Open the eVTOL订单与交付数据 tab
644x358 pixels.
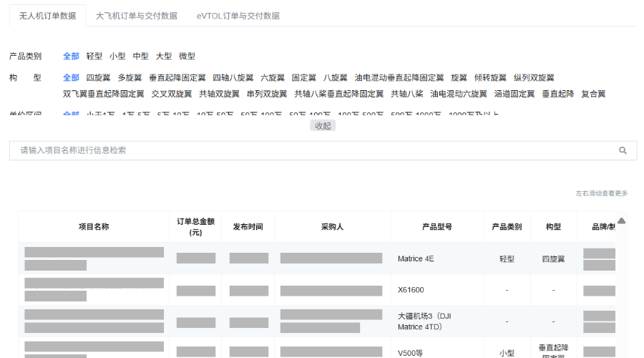click(238, 16)
